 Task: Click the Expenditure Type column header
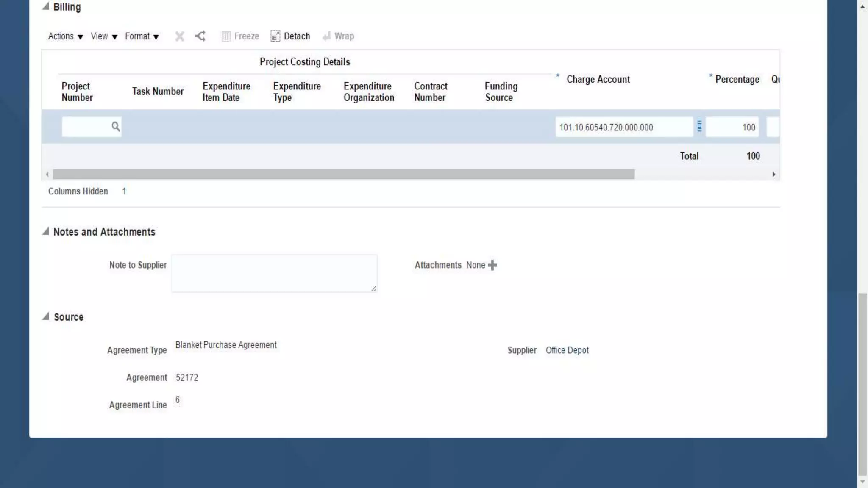(297, 91)
